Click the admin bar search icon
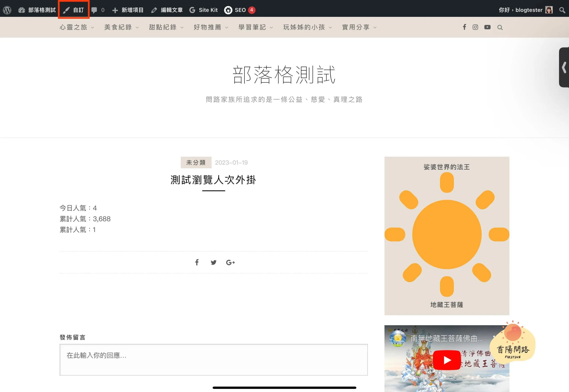Image resolution: width=569 pixels, height=392 pixels. 562,10
